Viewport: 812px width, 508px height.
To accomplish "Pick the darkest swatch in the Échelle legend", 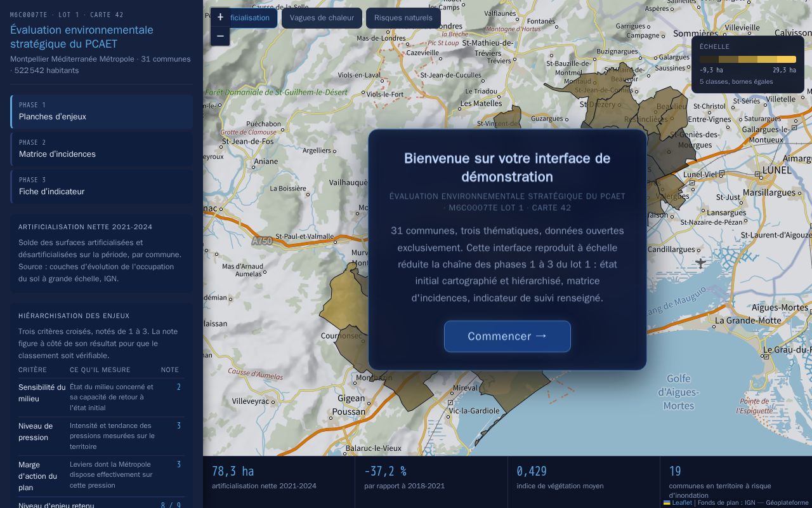I will click(709, 60).
